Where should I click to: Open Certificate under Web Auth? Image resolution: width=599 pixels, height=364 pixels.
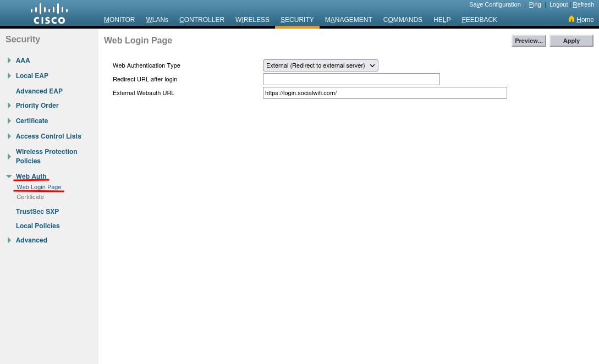30,197
